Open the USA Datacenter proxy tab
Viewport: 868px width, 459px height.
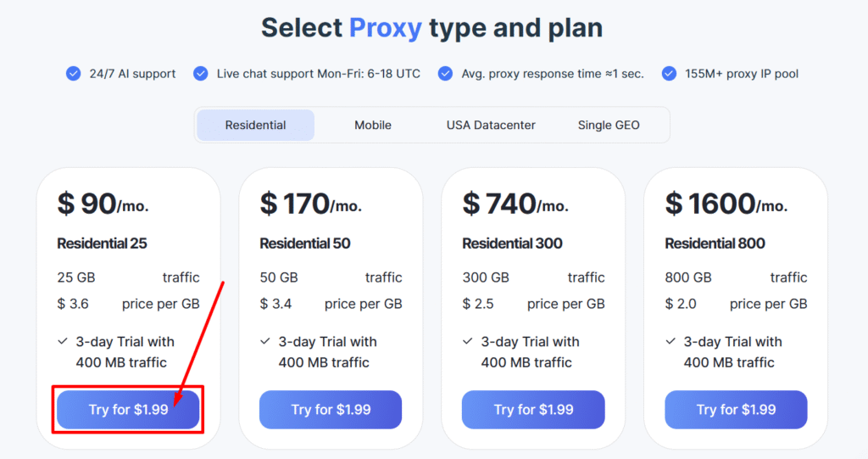pyautogui.click(x=491, y=125)
